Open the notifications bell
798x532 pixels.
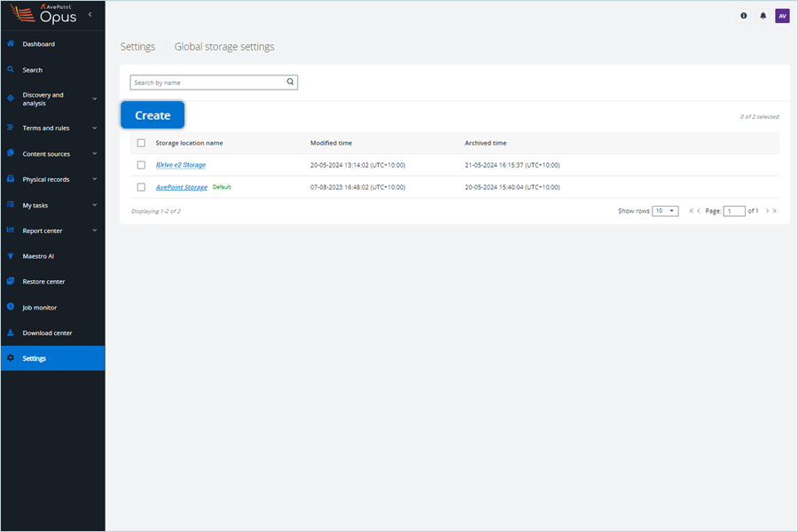pos(763,16)
